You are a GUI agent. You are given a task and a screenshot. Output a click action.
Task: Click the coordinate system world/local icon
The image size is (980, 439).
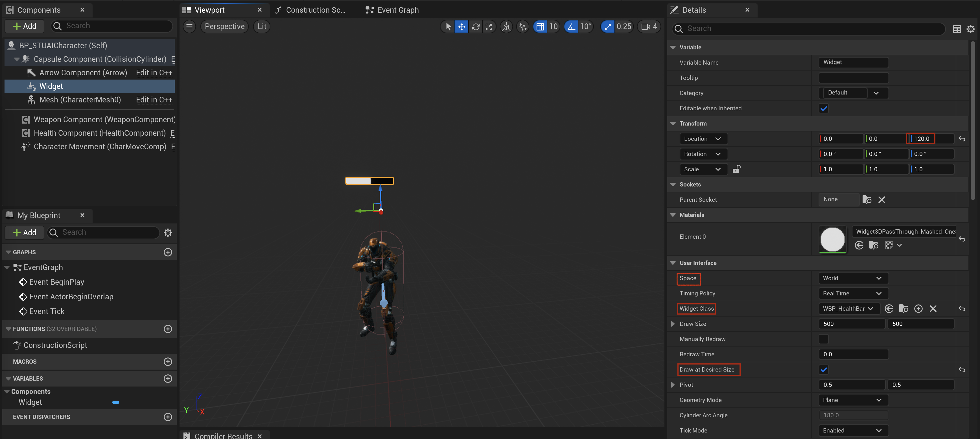tap(506, 27)
